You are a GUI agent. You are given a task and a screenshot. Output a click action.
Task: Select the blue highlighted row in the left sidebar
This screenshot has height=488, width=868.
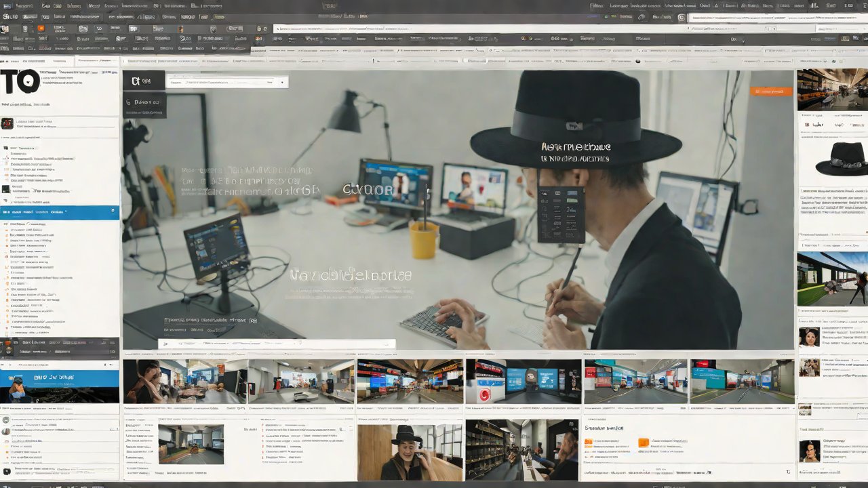tap(60, 212)
